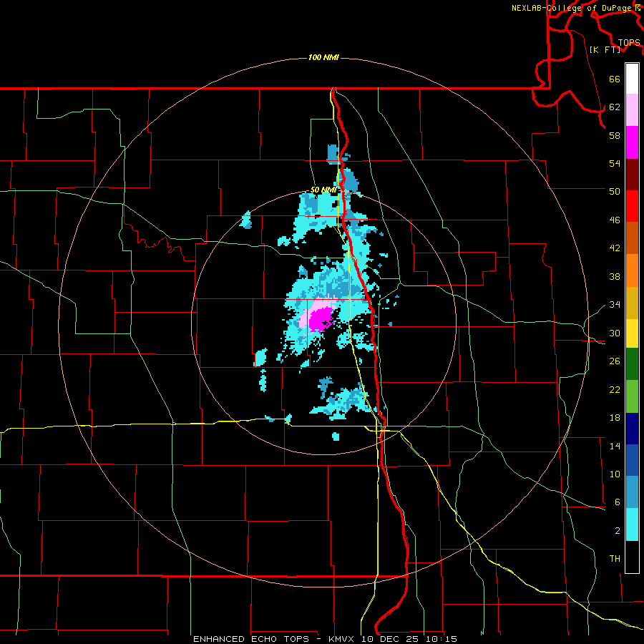Click the 38 legend value
The width and height of the screenshot is (644, 644).
point(615,276)
